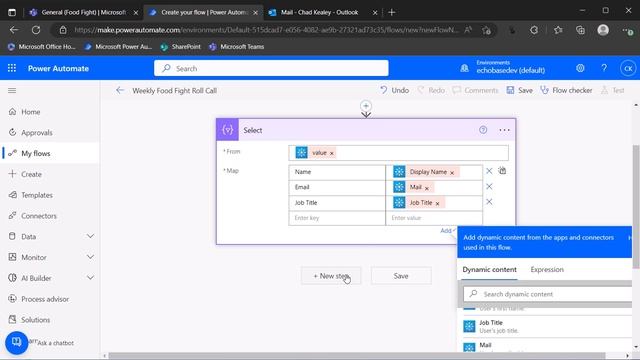640x360 pixels.
Task: Delete the Email map row
Action: click(489, 187)
